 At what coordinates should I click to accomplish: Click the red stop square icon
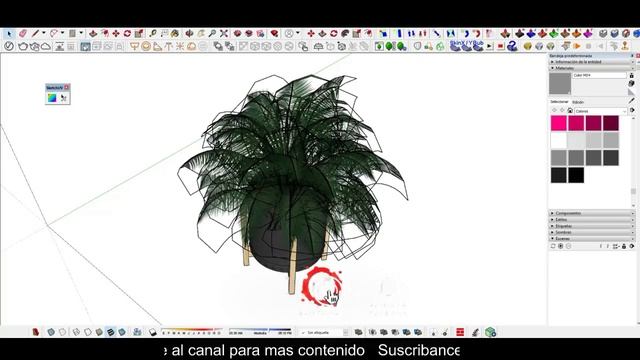[x=500, y=47]
